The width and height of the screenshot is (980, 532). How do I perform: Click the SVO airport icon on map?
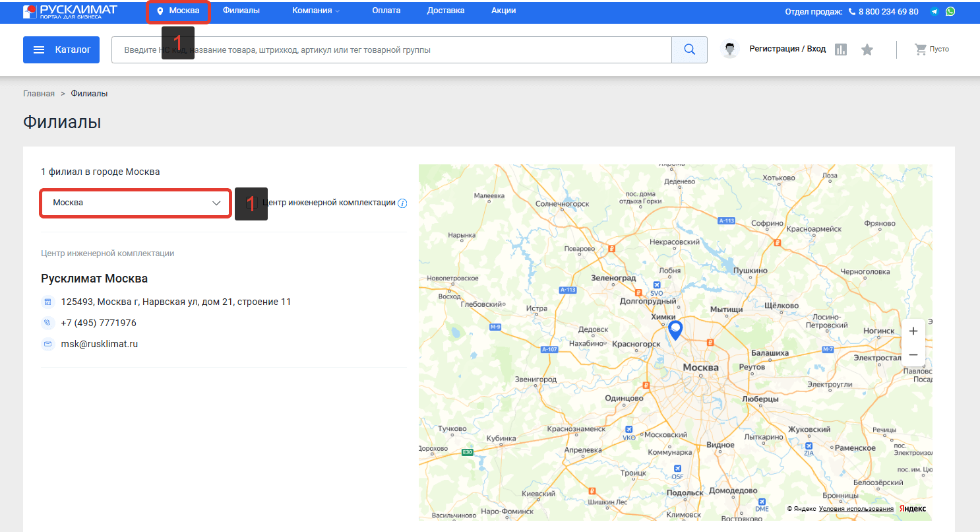(x=656, y=285)
